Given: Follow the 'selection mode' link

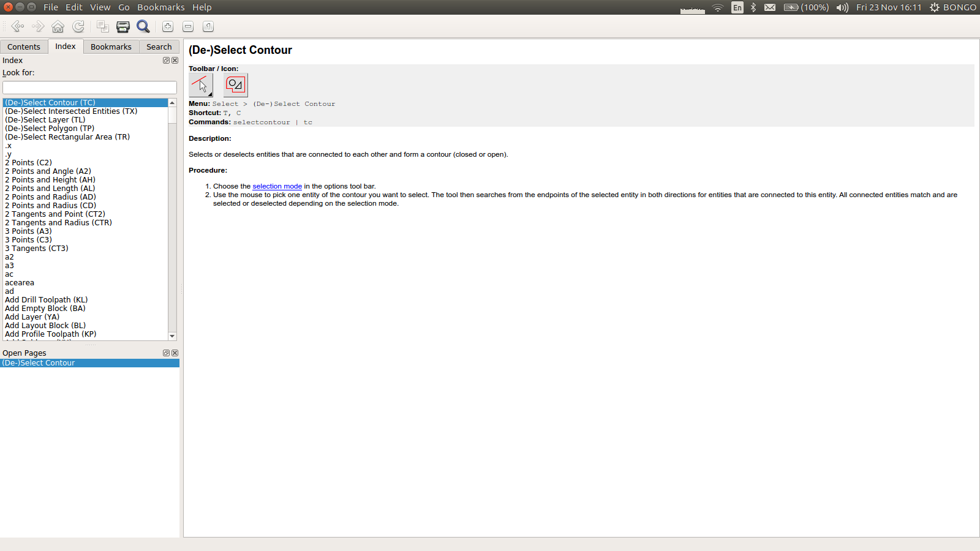Looking at the screenshot, I should click(277, 186).
